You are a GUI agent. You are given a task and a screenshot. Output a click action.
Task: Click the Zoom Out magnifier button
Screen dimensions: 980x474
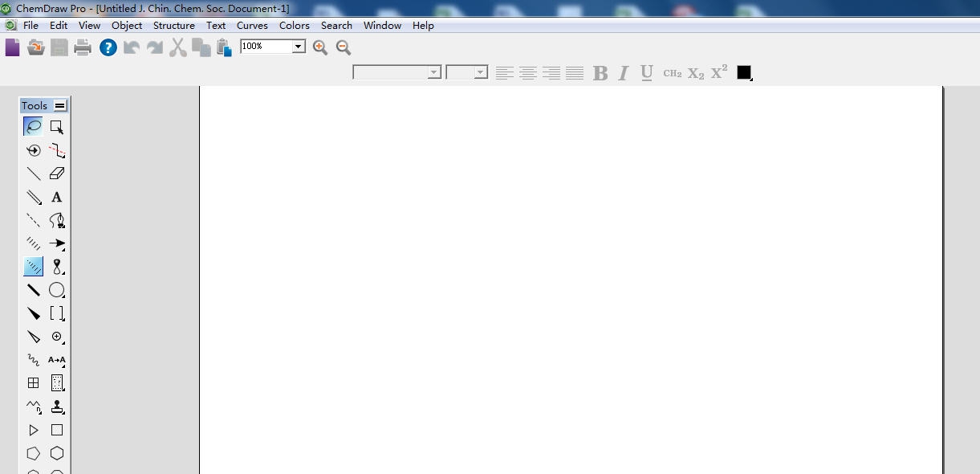point(344,47)
